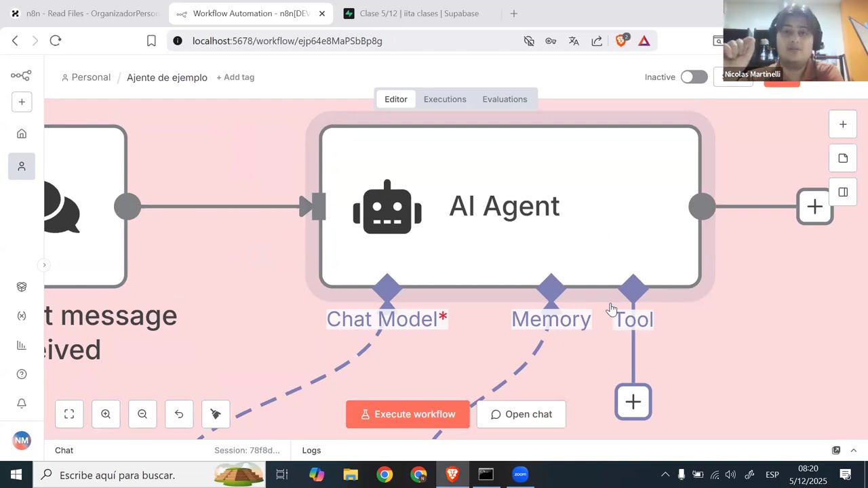
Task: Click the workflow name Ajente de ejemplo
Action: tap(167, 77)
